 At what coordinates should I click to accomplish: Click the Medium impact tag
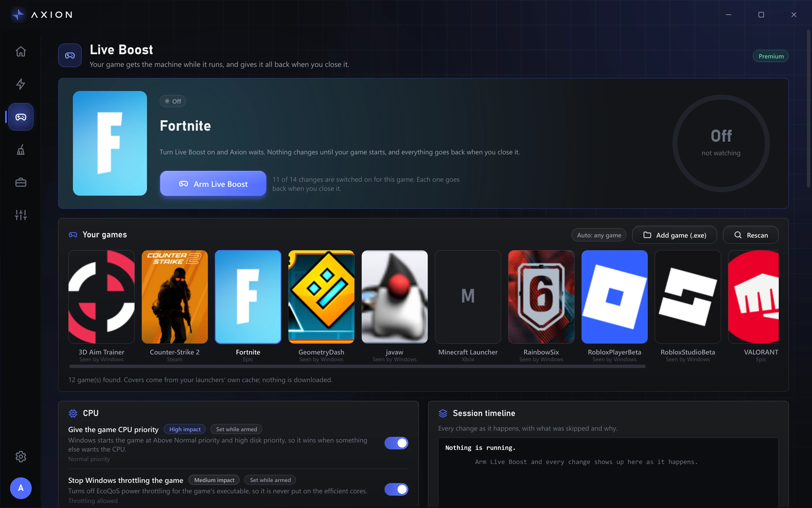tap(214, 480)
